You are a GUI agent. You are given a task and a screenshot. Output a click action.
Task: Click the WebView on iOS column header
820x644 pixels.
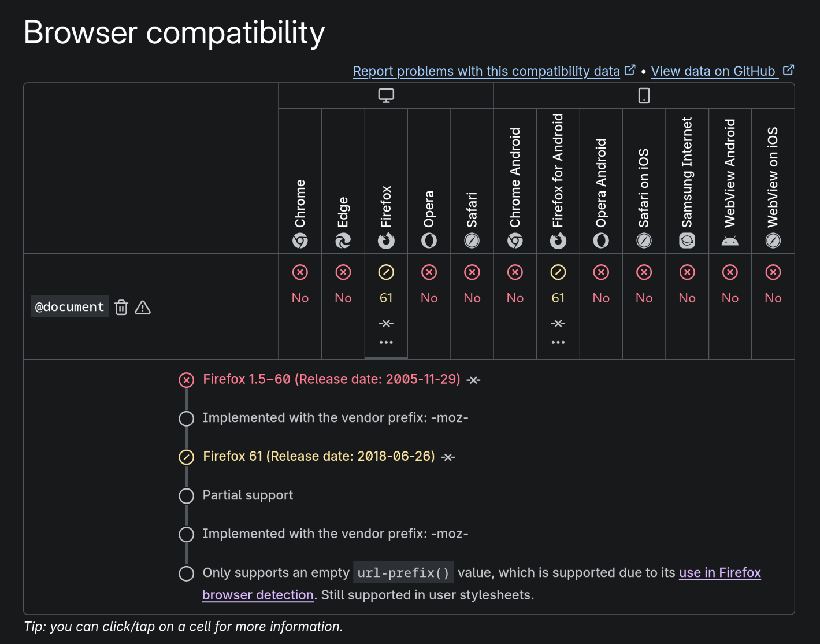(x=773, y=179)
